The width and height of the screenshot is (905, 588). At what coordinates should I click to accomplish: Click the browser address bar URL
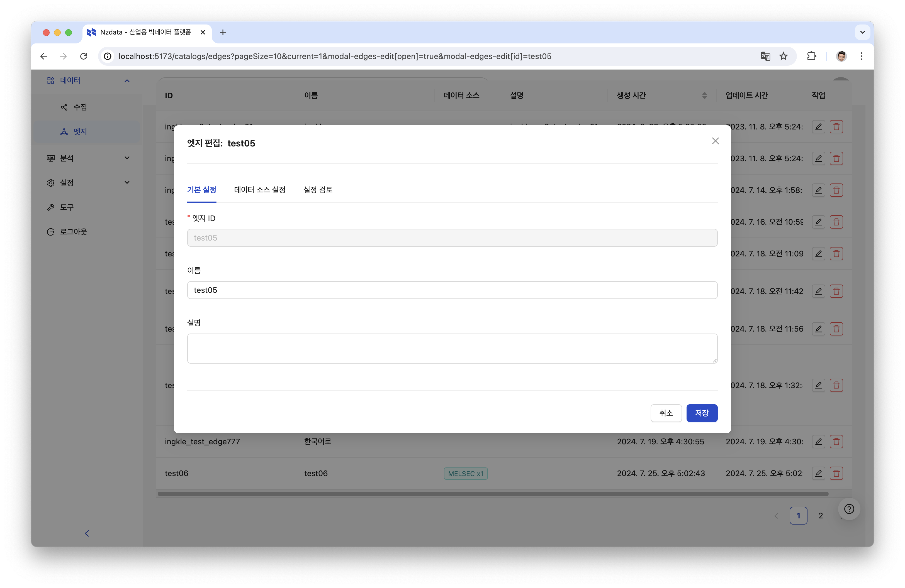(x=335, y=56)
